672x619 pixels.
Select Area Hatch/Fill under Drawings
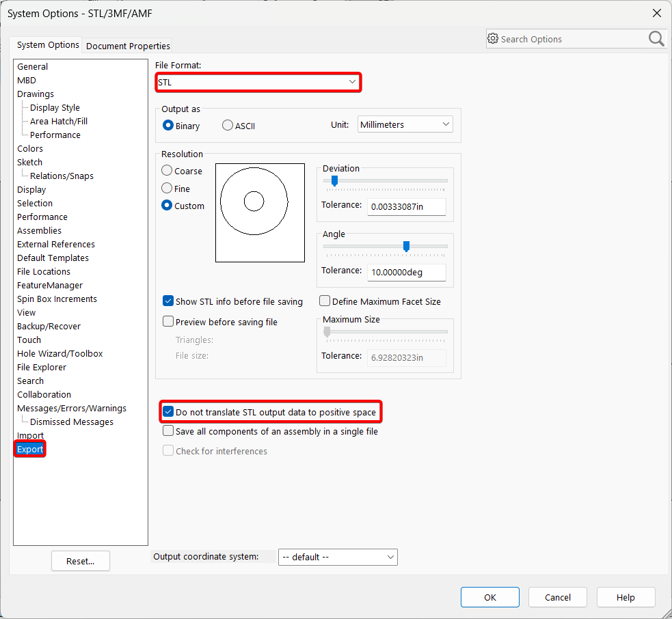(x=59, y=122)
